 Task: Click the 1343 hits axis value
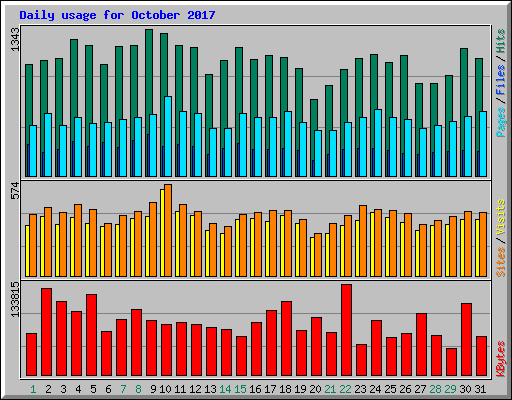pyautogui.click(x=16, y=40)
